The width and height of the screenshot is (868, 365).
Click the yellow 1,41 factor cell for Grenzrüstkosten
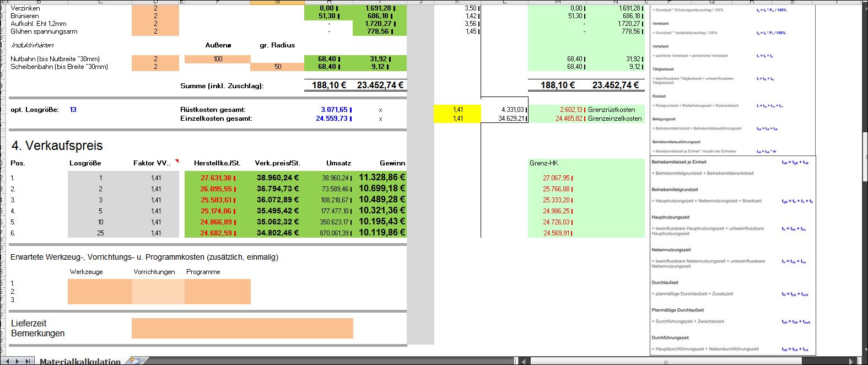[x=457, y=110]
